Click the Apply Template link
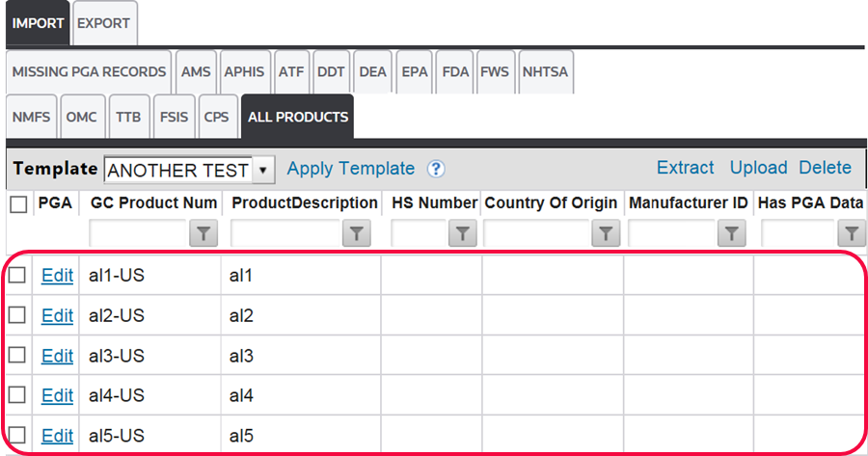Image resolution: width=868 pixels, height=456 pixels. (351, 169)
